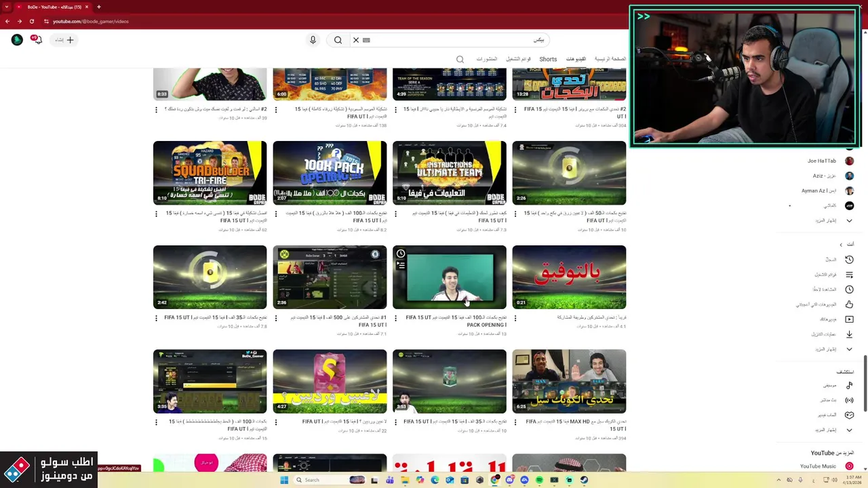Open the 6:25 crossbar challenge video
868x488 pixels.
pyautogui.click(x=569, y=382)
